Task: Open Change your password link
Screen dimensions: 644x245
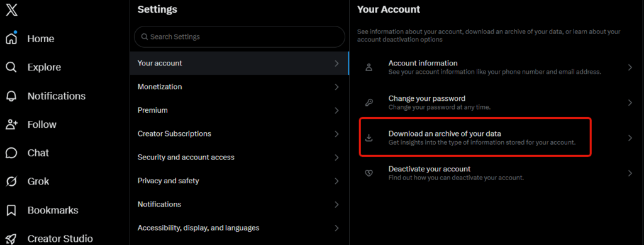Action: pyautogui.click(x=497, y=103)
